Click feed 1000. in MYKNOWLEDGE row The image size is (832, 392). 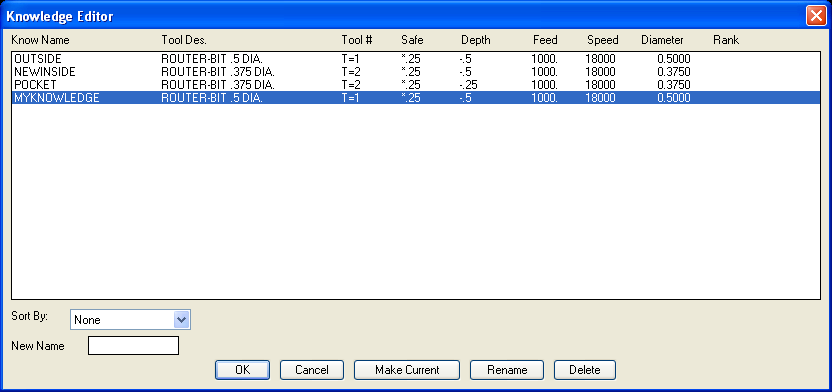(x=544, y=98)
